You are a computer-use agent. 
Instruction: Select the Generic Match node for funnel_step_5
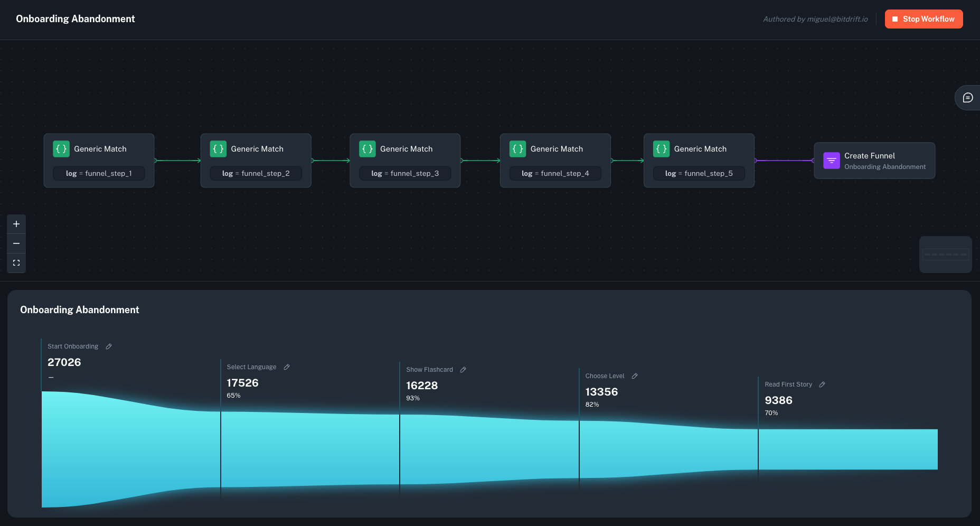click(699, 160)
